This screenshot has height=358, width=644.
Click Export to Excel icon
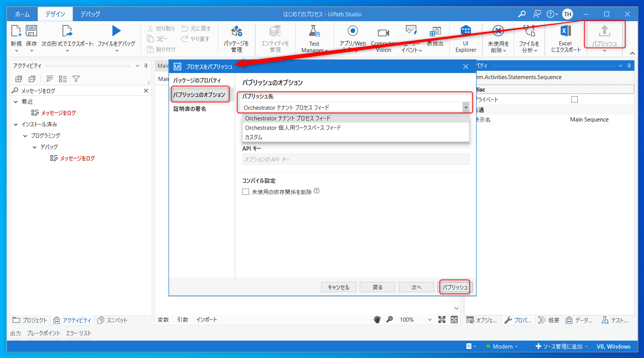coord(565,31)
